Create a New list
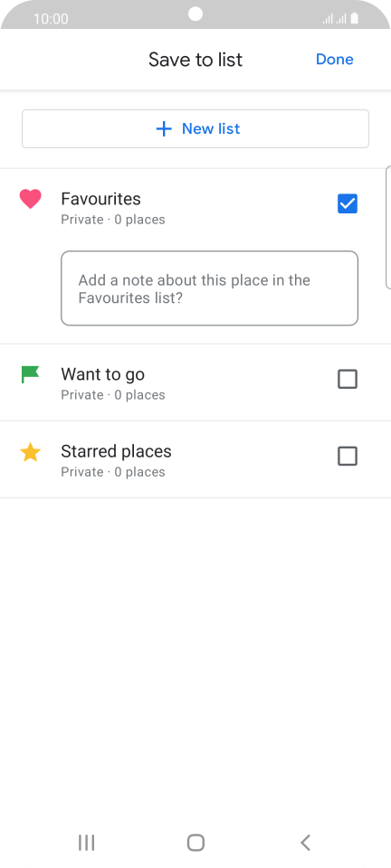The height and width of the screenshot is (868, 391). click(195, 129)
